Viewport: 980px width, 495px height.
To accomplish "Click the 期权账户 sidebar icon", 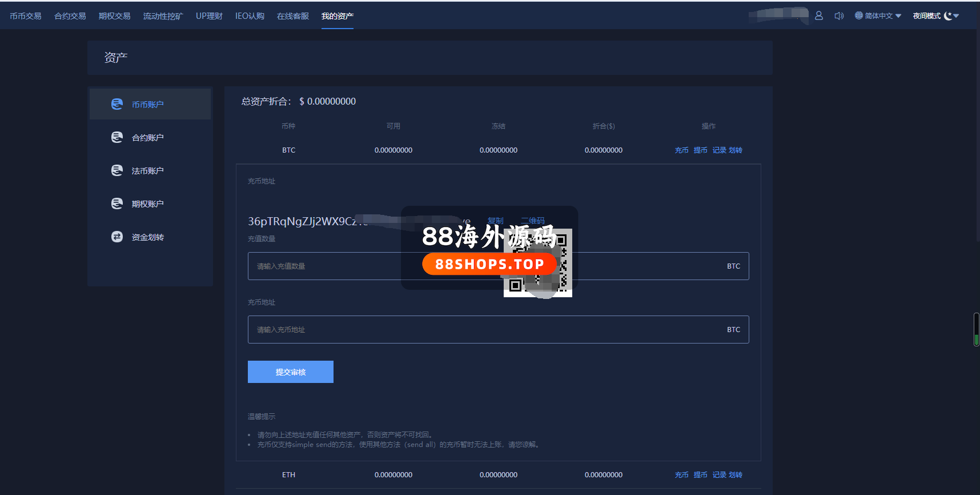I will coord(117,203).
